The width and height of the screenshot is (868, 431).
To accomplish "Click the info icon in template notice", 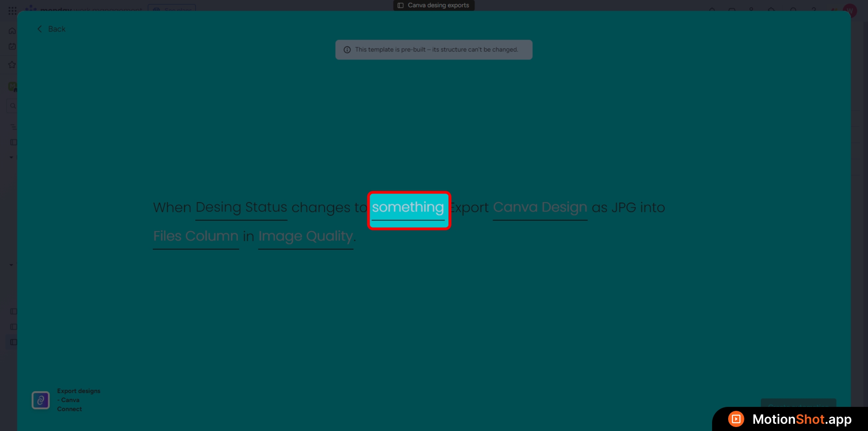I will (347, 50).
